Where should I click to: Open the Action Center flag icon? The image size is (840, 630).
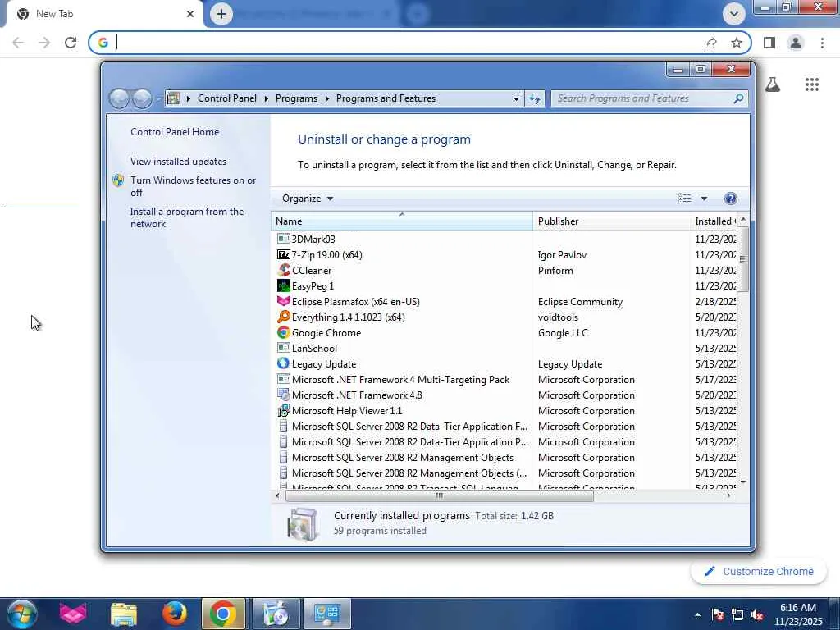pyautogui.click(x=717, y=615)
